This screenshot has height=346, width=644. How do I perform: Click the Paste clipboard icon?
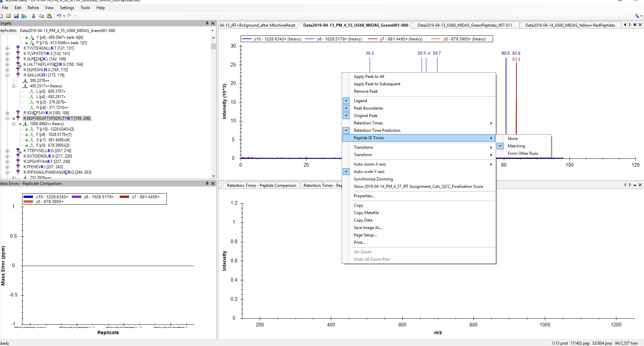[49, 16]
